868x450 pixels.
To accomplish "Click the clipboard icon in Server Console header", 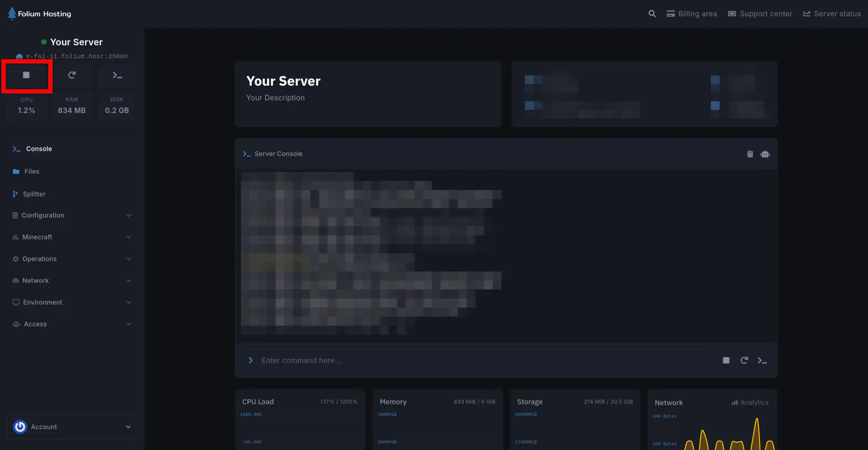I will pos(750,154).
